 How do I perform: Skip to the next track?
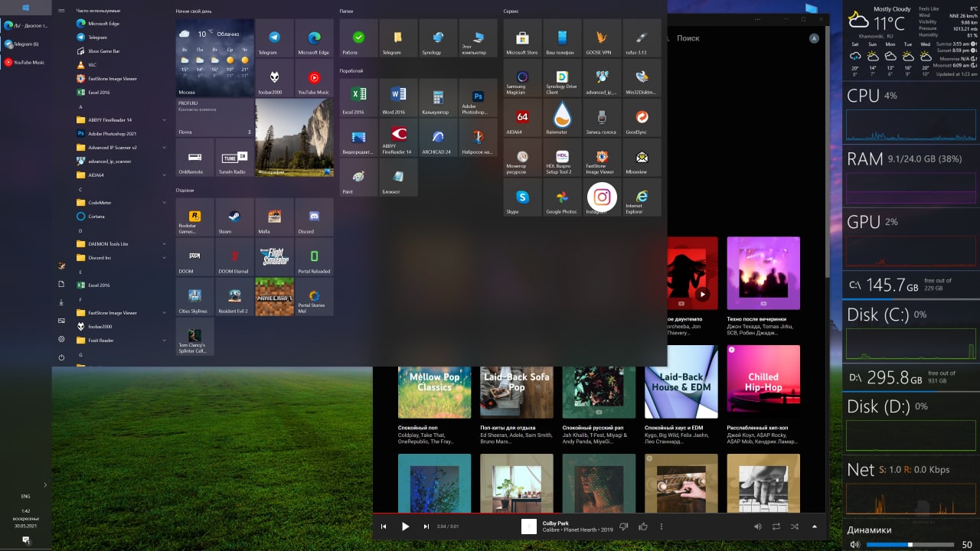point(426,527)
